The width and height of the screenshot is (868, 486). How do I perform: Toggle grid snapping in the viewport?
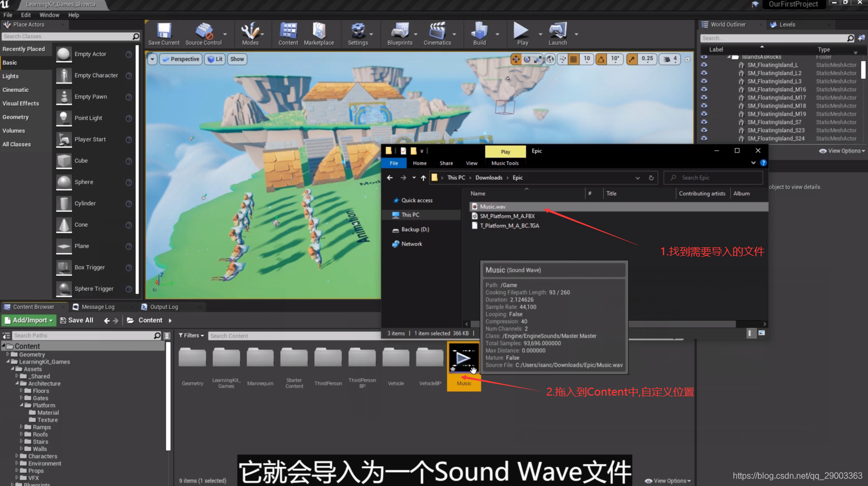573,59
